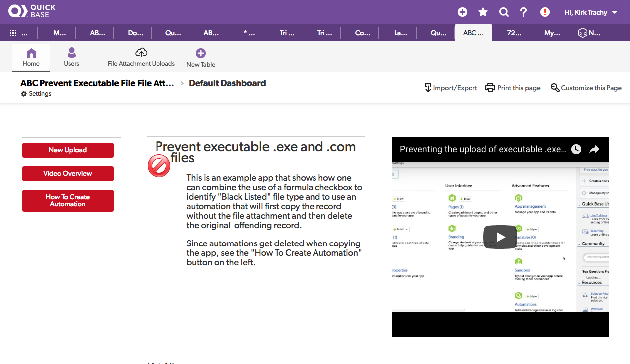Click Print this page
630x364 pixels.
tap(513, 88)
